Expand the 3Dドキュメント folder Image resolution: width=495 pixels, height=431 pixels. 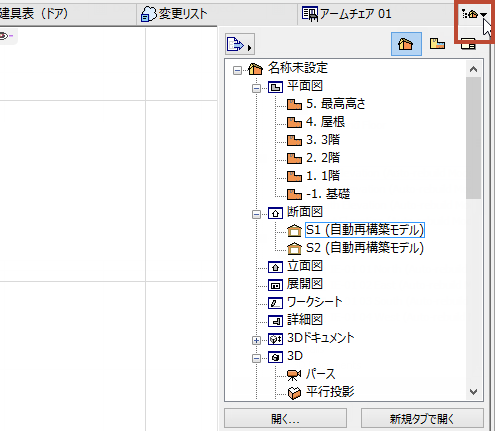tap(256, 340)
